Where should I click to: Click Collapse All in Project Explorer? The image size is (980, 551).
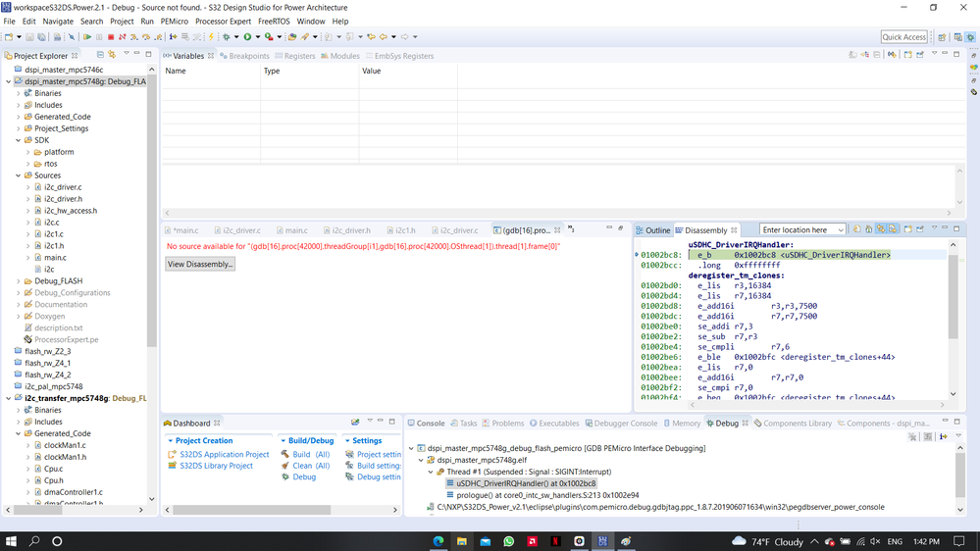pos(101,55)
